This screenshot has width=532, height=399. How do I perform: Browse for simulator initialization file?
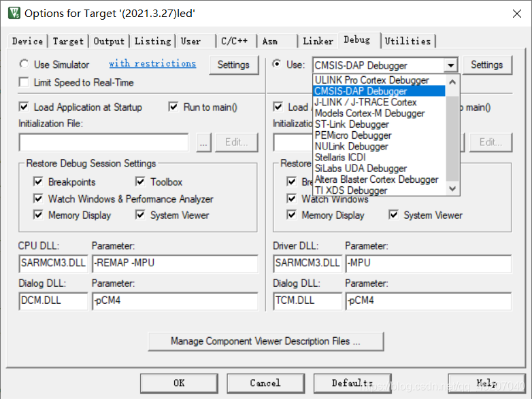point(203,142)
